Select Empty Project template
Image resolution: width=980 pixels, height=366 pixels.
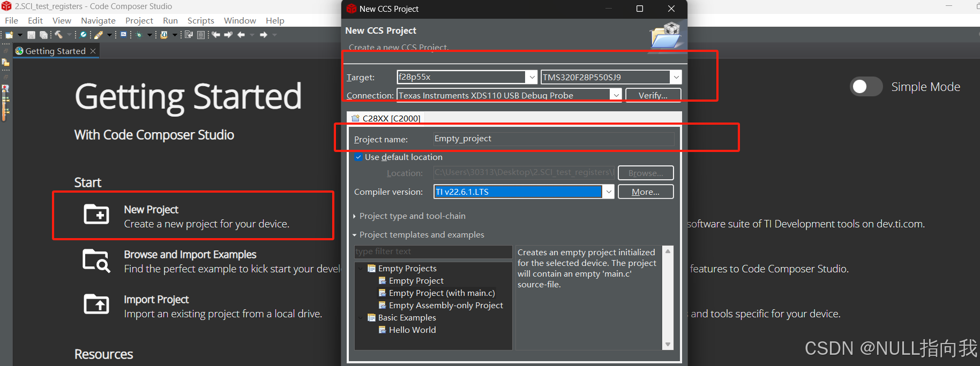pos(416,281)
